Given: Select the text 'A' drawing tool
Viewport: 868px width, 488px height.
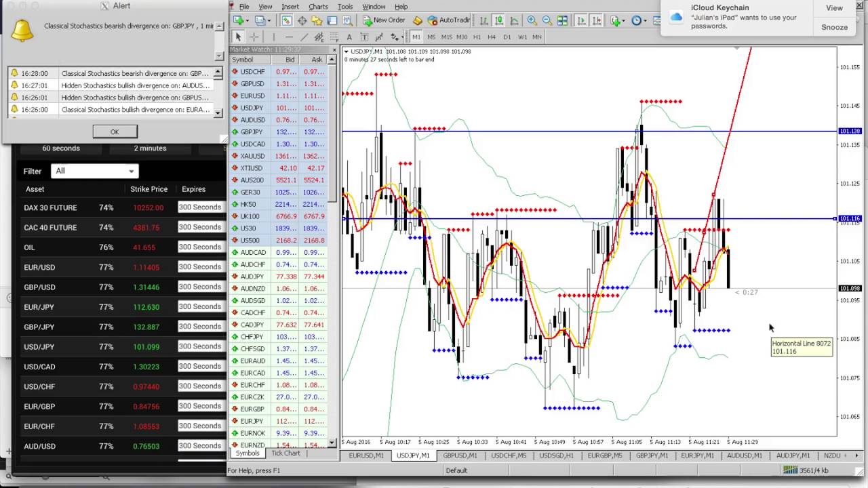Looking at the screenshot, I should (349, 37).
